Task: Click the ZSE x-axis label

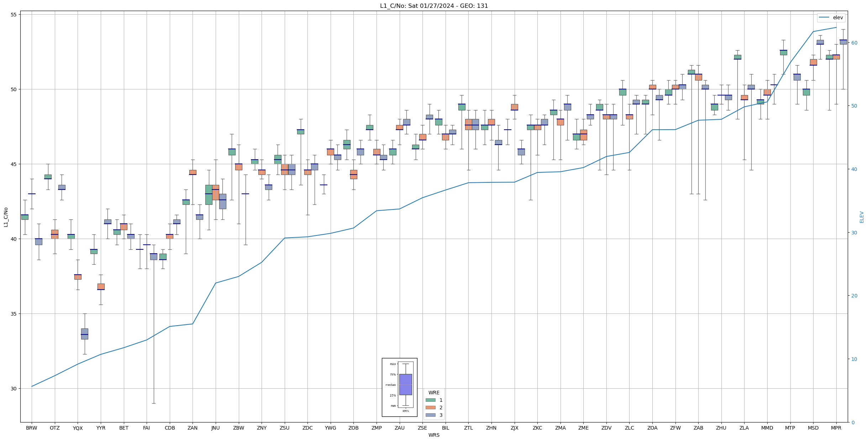Action: coord(422,428)
